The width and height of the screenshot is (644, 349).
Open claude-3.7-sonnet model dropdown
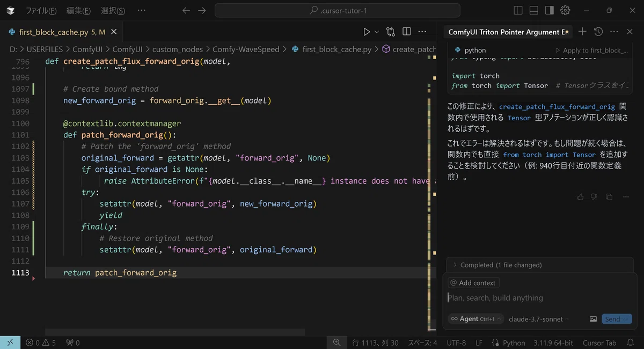(538, 319)
